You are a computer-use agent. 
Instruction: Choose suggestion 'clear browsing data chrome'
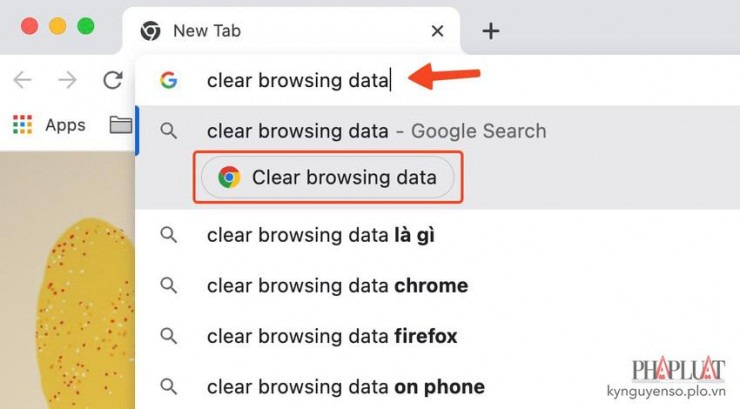click(x=337, y=286)
